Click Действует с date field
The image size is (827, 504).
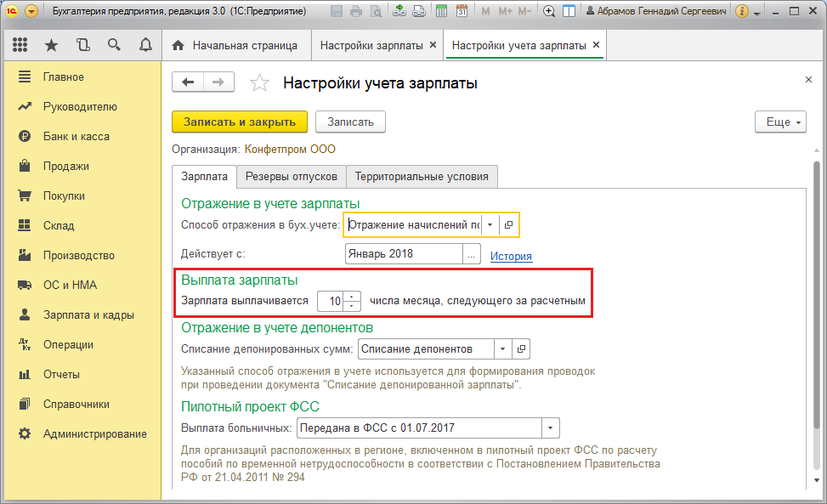404,254
